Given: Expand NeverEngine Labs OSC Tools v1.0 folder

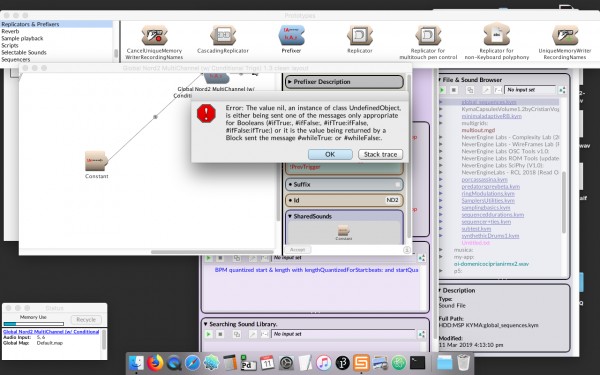Looking at the screenshot, I should click(x=440, y=151).
